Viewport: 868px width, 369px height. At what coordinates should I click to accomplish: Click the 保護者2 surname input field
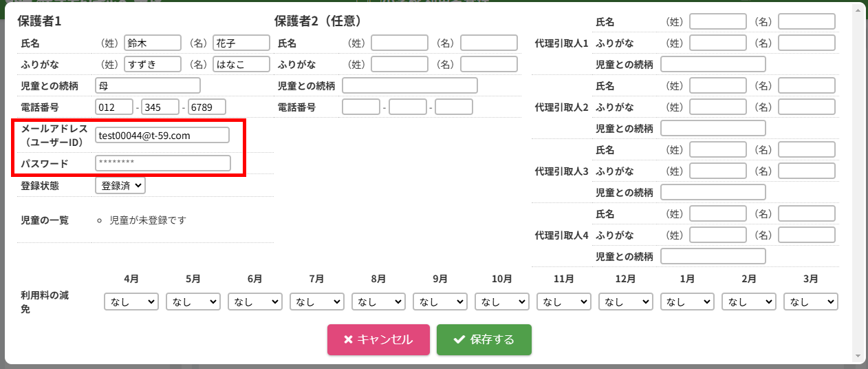[x=400, y=43]
